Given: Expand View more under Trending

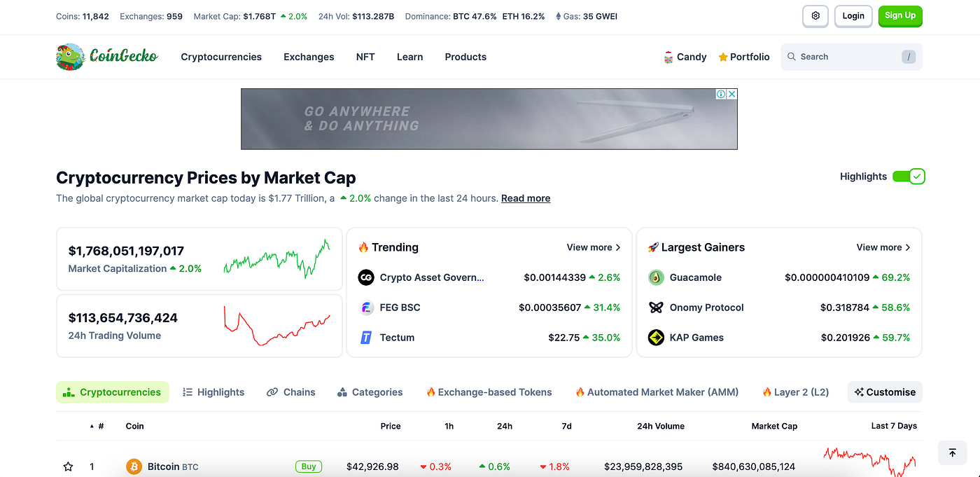Looking at the screenshot, I should coord(593,247).
